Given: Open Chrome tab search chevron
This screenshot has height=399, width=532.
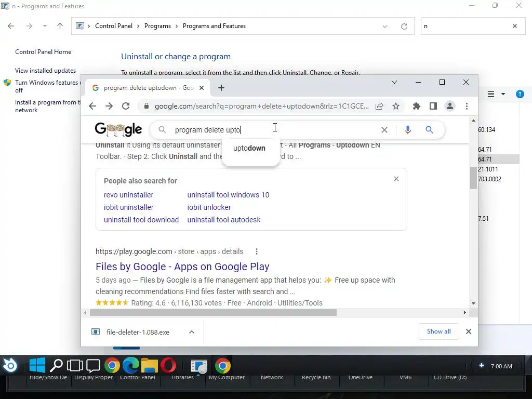Looking at the screenshot, I should pyautogui.click(x=394, y=82).
